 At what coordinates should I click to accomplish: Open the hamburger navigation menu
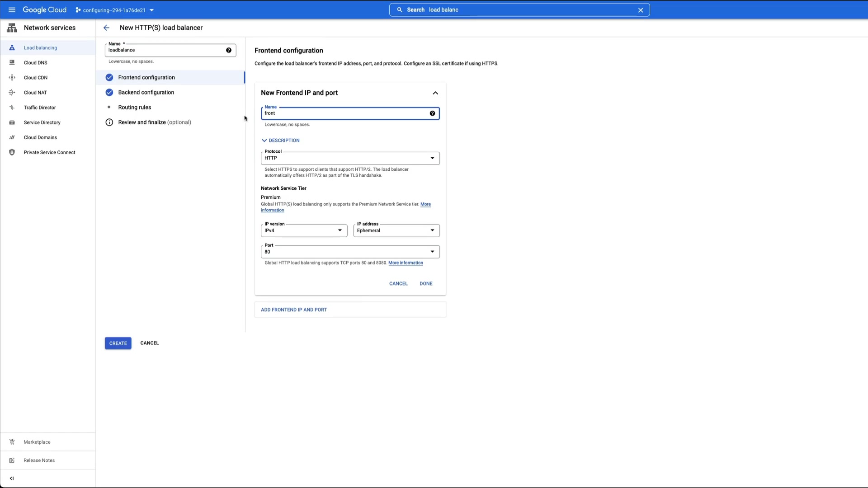coord(12,10)
